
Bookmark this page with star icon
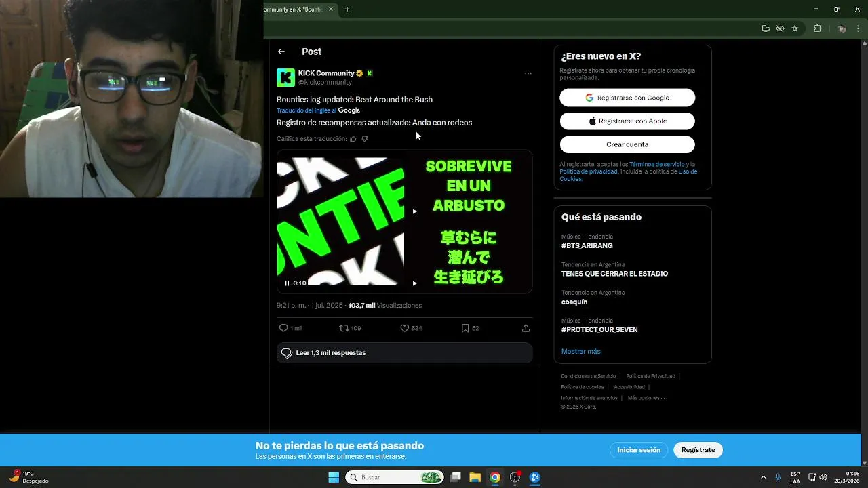[795, 28]
